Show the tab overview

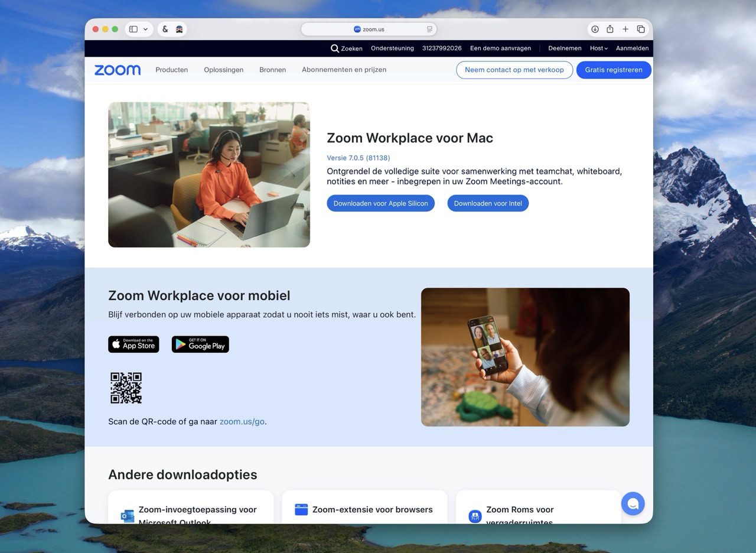coord(641,29)
